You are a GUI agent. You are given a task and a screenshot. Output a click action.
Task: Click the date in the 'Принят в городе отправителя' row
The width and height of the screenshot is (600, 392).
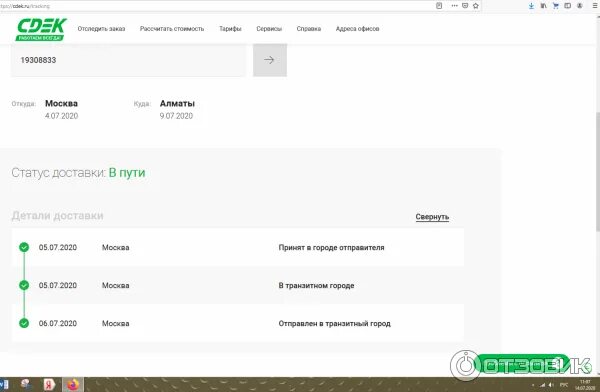(58, 247)
